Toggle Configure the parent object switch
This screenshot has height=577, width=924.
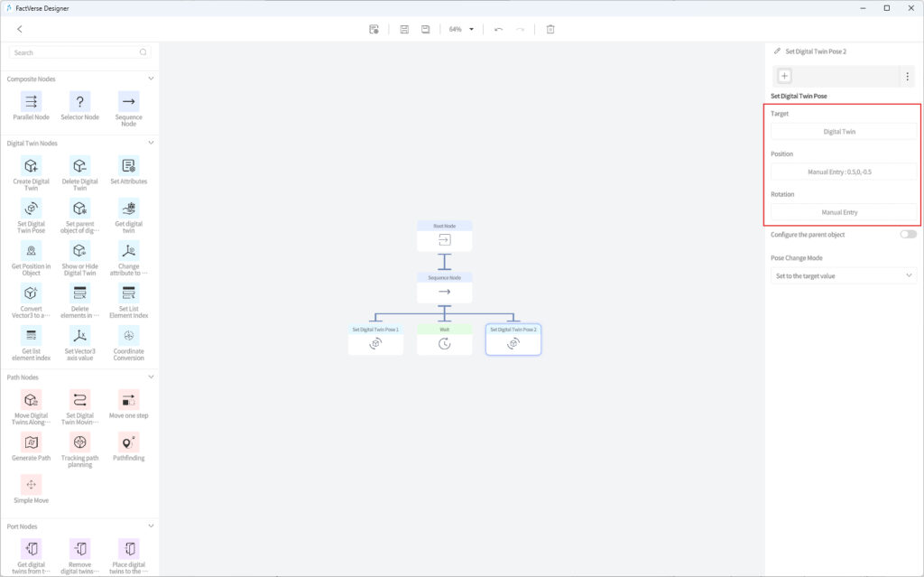pos(908,234)
